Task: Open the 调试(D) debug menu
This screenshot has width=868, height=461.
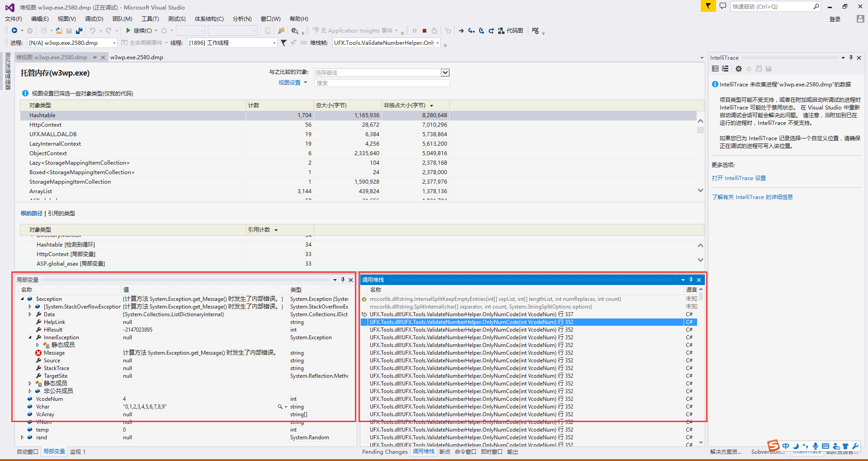Action: (x=94, y=19)
